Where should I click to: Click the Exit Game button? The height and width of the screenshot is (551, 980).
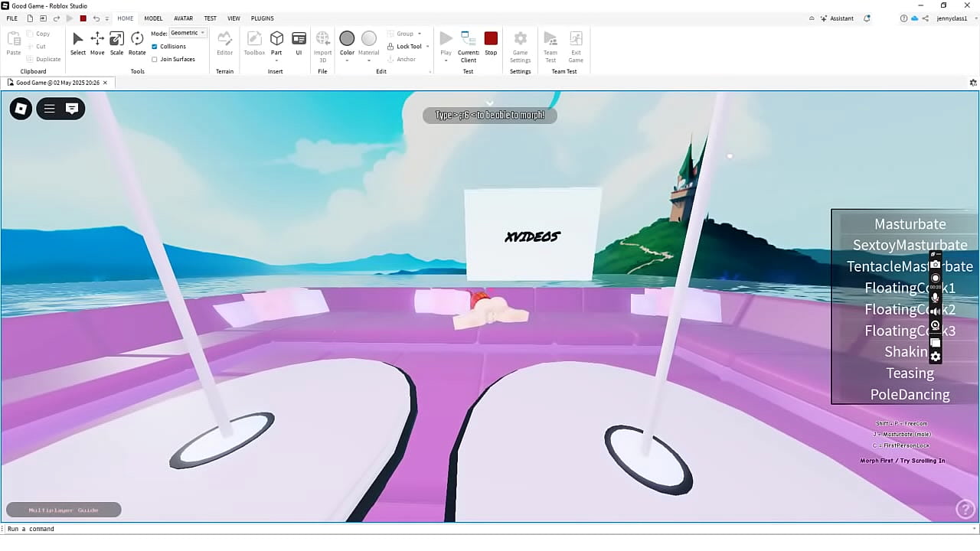[x=575, y=42]
